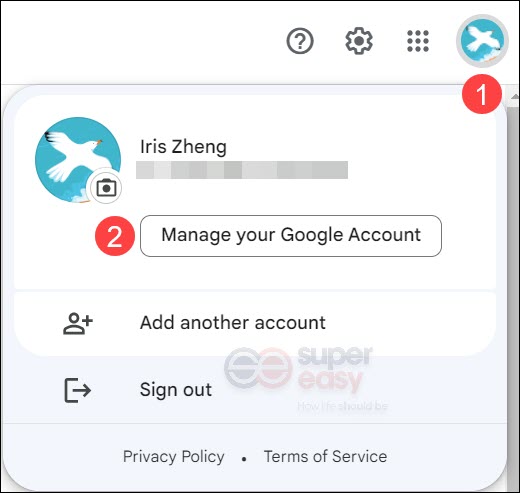The image size is (520, 493).
Task: Click the red step 1 badge
Action: coord(482,94)
